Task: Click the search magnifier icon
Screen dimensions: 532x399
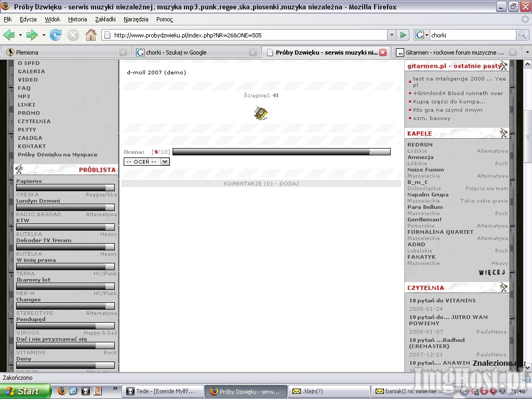Action: [x=522, y=35]
